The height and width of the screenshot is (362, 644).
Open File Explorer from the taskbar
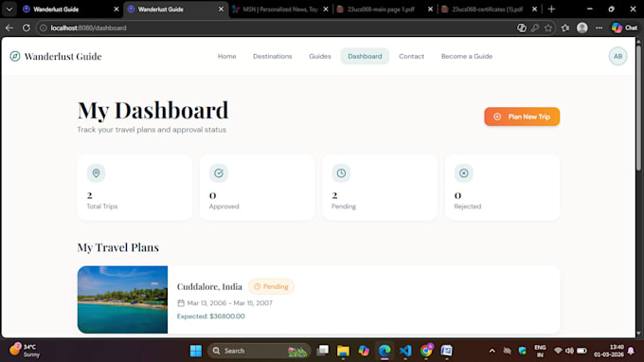[343, 351]
